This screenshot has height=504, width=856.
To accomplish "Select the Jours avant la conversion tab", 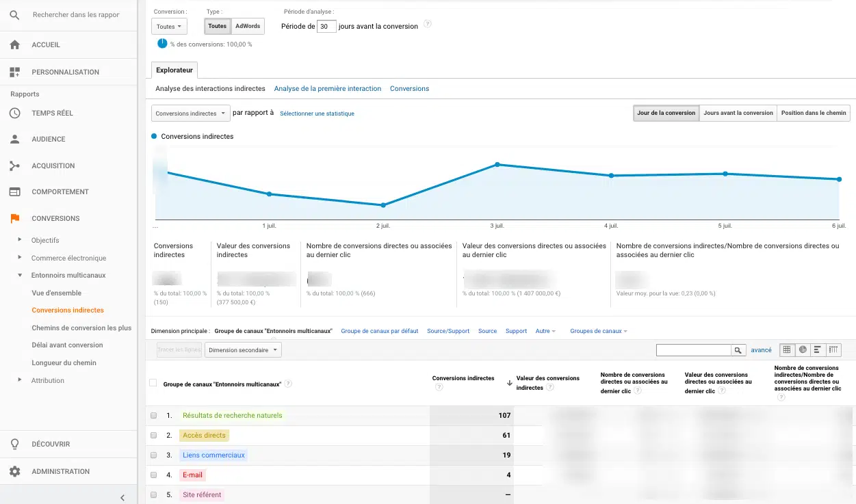I will tap(738, 113).
